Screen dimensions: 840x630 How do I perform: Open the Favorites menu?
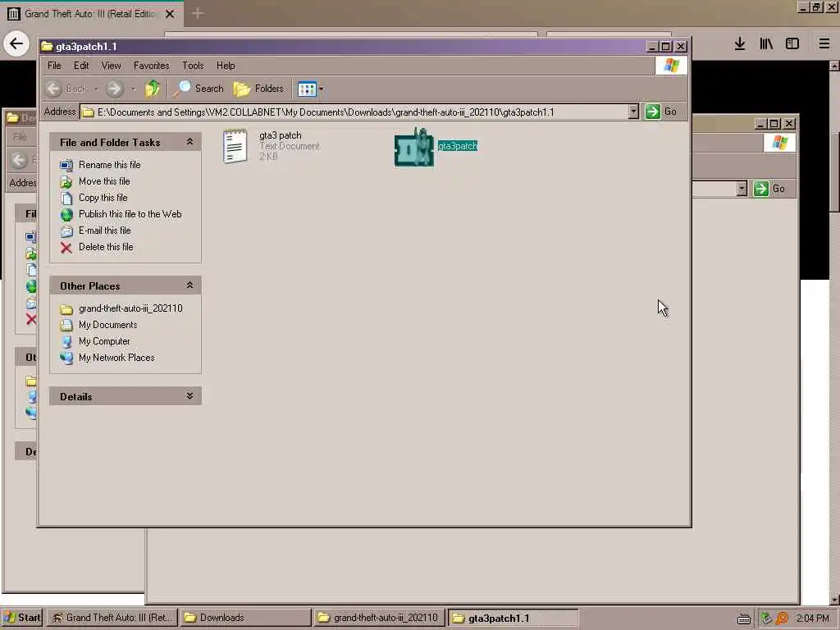pyautogui.click(x=152, y=66)
